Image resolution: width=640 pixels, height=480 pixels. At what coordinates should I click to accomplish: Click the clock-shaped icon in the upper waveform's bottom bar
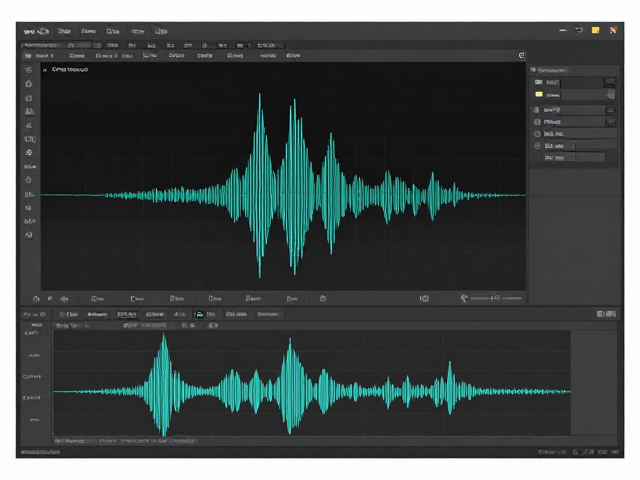323,299
